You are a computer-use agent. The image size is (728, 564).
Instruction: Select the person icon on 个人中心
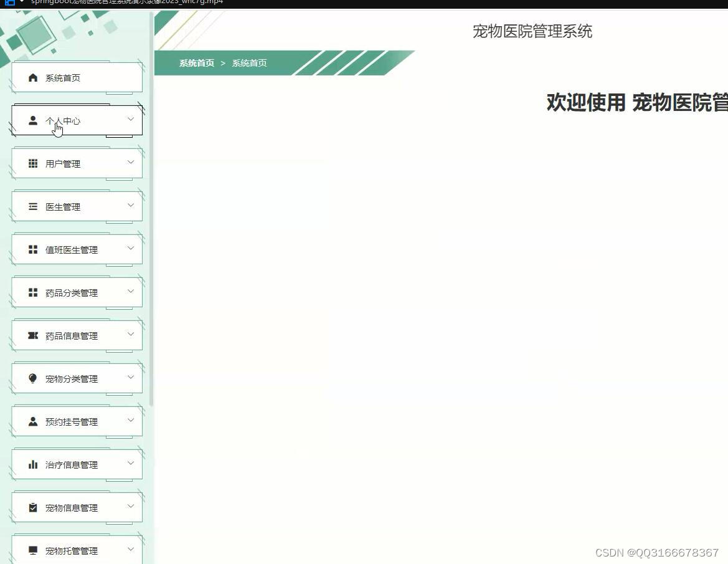point(33,120)
